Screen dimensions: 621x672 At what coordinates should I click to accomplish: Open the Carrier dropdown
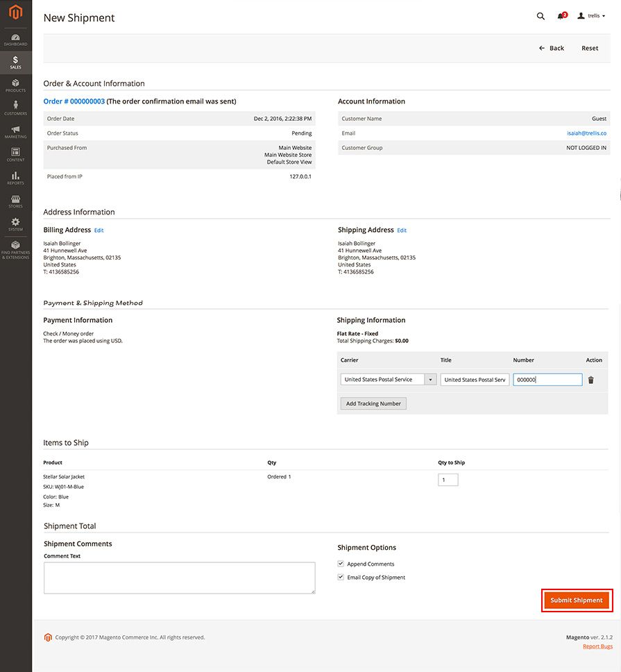430,379
